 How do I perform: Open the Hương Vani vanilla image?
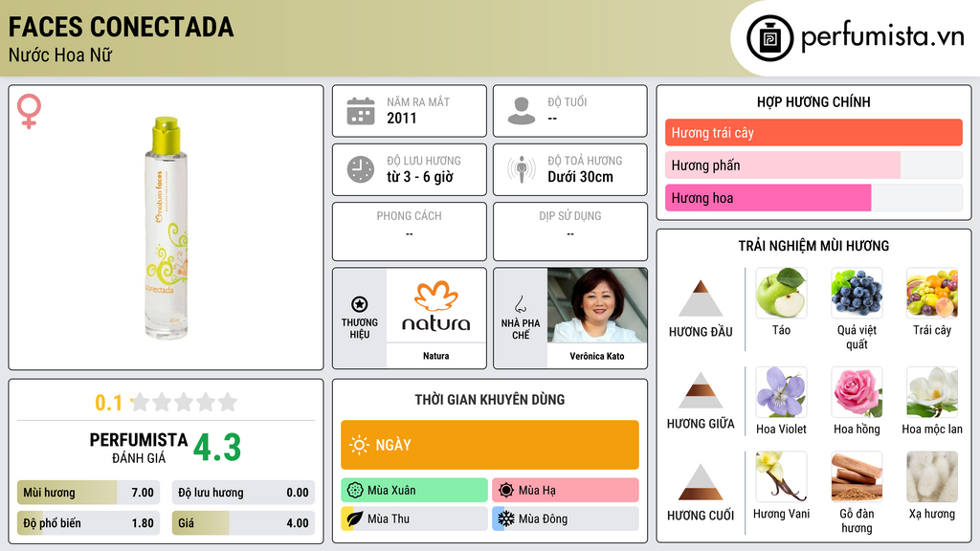pos(781,476)
